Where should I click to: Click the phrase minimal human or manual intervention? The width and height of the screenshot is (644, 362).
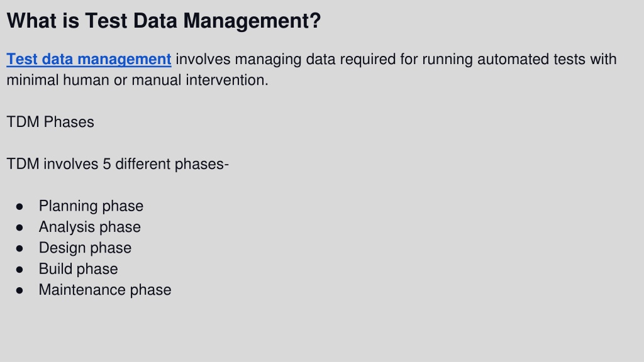(x=137, y=80)
